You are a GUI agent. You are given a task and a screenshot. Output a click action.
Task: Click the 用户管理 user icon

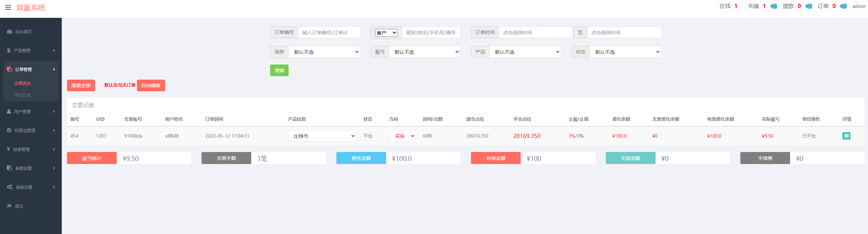9,112
